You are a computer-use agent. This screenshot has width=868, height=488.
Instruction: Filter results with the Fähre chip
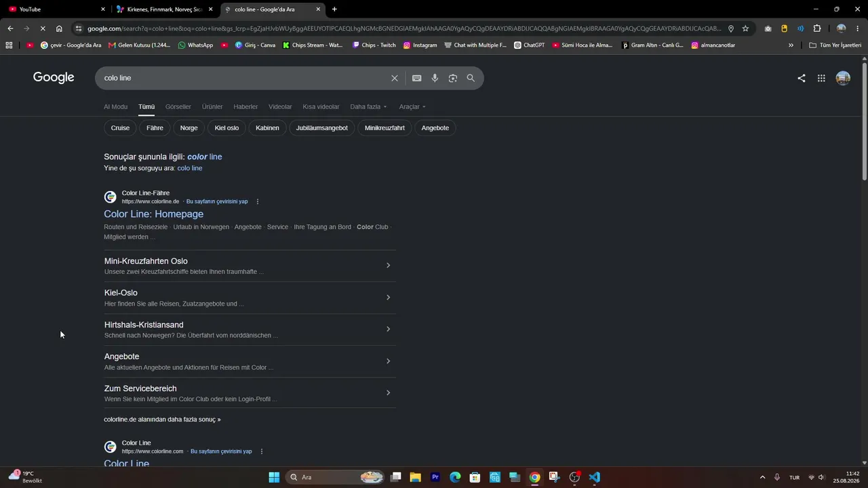[x=155, y=128]
